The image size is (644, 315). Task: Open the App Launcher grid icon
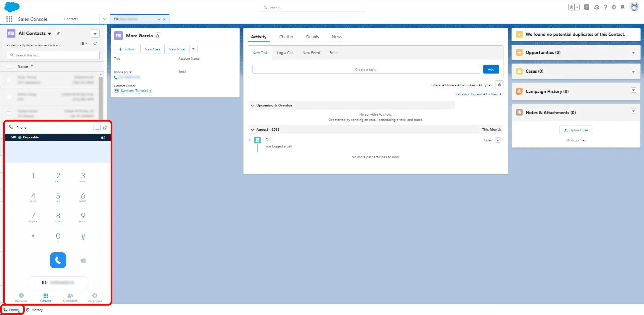point(9,19)
